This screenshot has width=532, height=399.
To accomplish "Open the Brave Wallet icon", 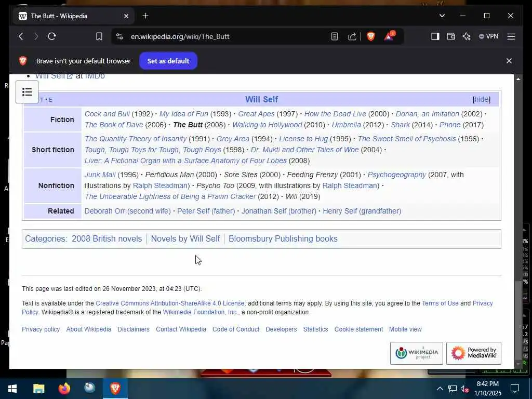I will pos(450,36).
